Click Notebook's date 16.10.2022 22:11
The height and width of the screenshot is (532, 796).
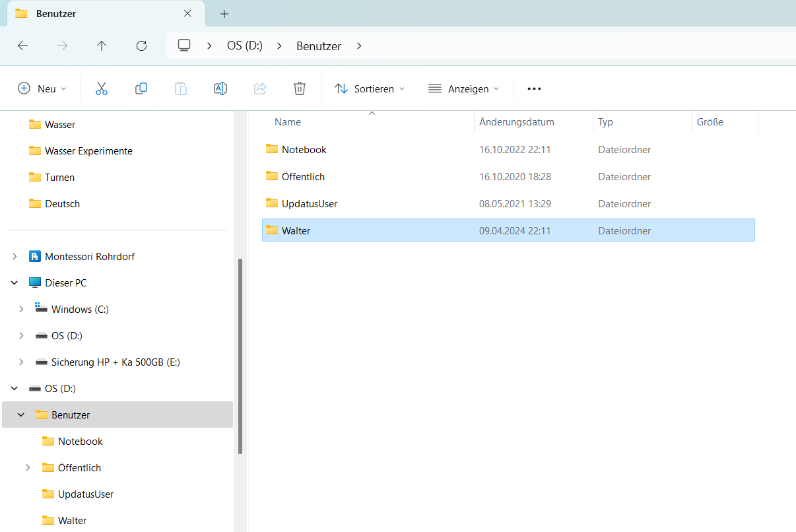(515, 150)
